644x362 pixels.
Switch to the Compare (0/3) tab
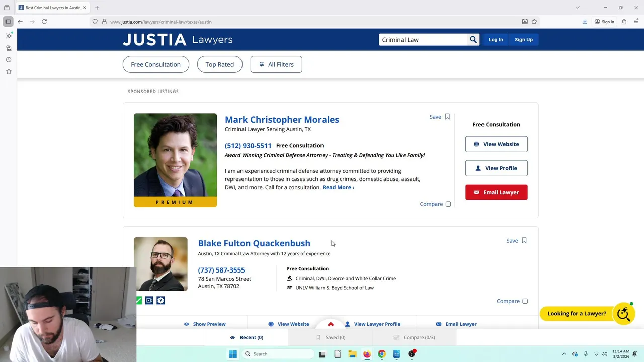point(414,337)
